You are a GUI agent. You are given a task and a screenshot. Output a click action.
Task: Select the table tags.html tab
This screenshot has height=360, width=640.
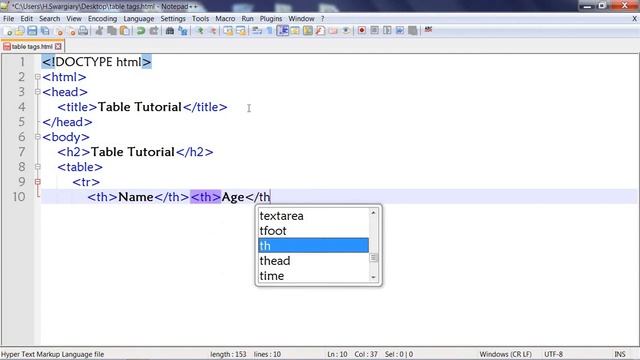(32, 47)
